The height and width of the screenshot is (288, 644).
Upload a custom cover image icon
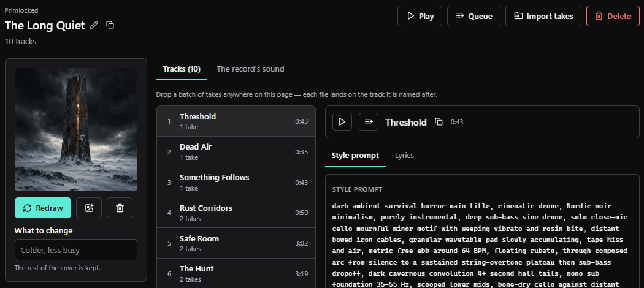(x=89, y=208)
